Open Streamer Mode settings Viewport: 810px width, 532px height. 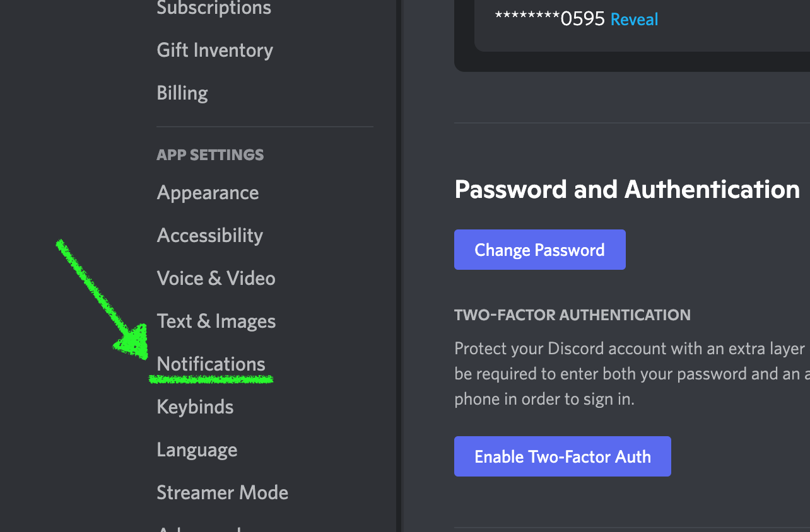click(222, 493)
